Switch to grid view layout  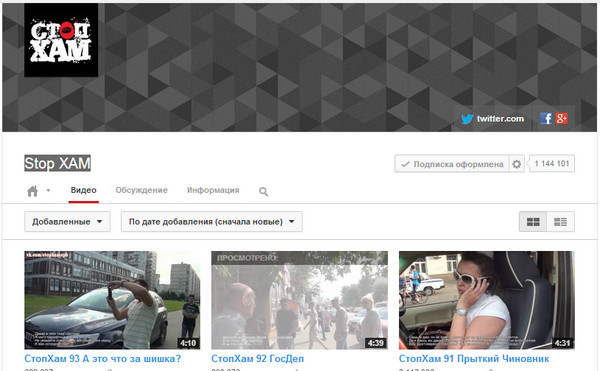533,222
